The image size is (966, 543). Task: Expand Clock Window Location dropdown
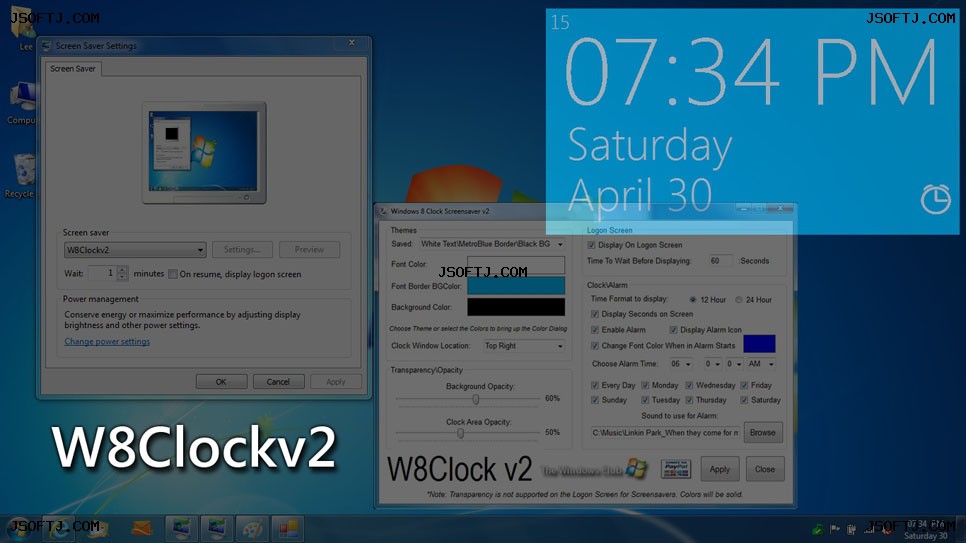tap(523, 346)
